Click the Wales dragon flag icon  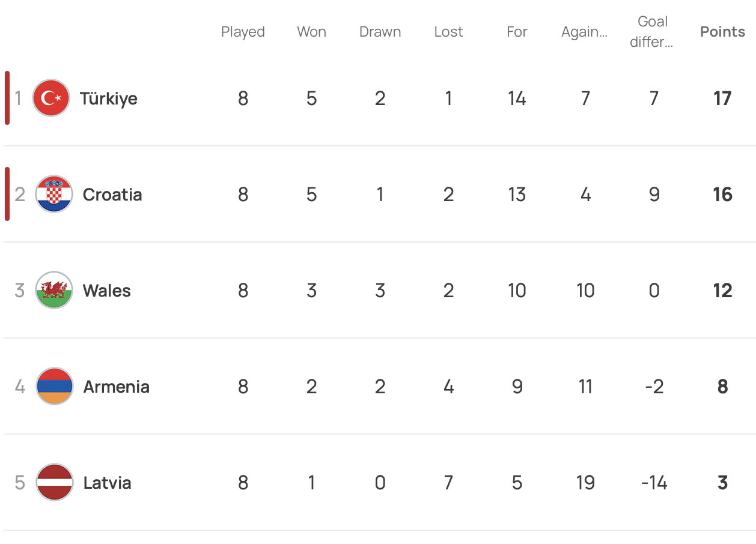click(x=54, y=290)
